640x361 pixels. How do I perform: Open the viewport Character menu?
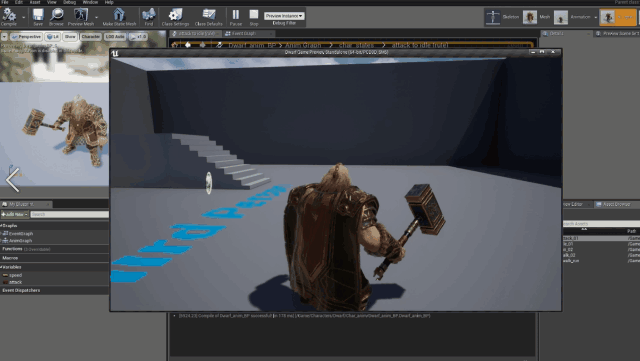click(91, 37)
